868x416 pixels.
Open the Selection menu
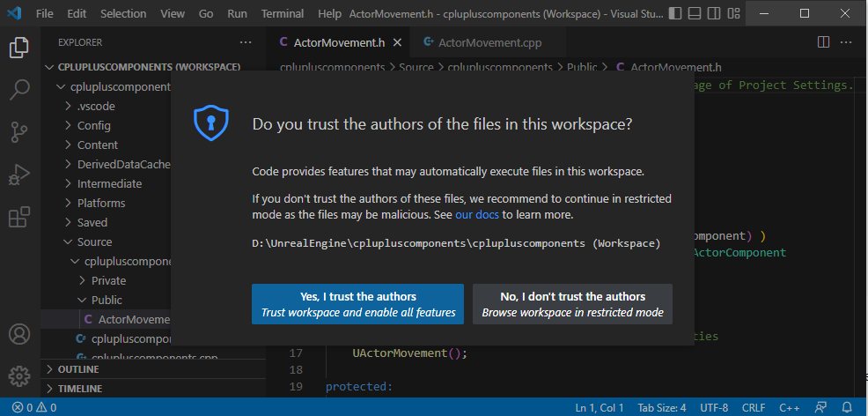click(x=123, y=14)
